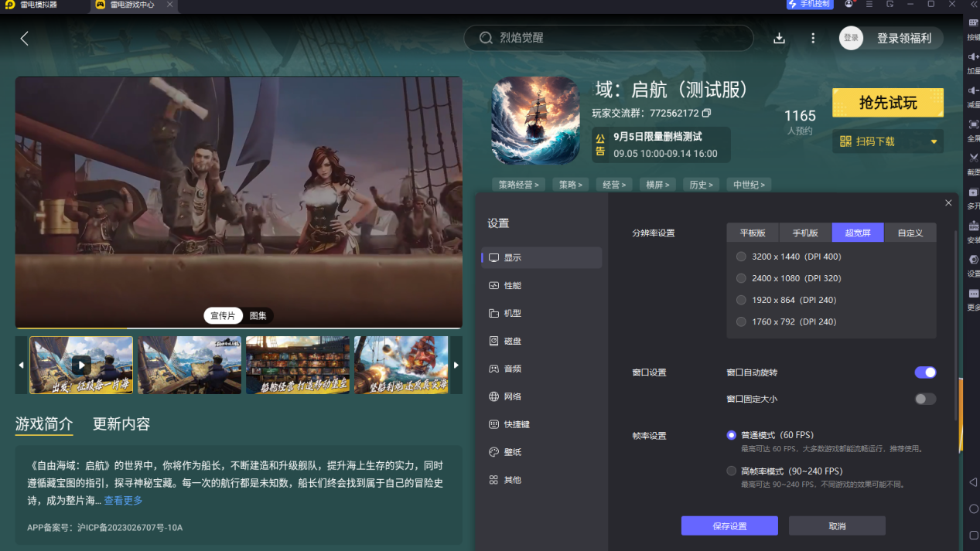This screenshot has height=551, width=980.
Task: Click the yellow 抢先试玩 button
Action: click(x=887, y=104)
